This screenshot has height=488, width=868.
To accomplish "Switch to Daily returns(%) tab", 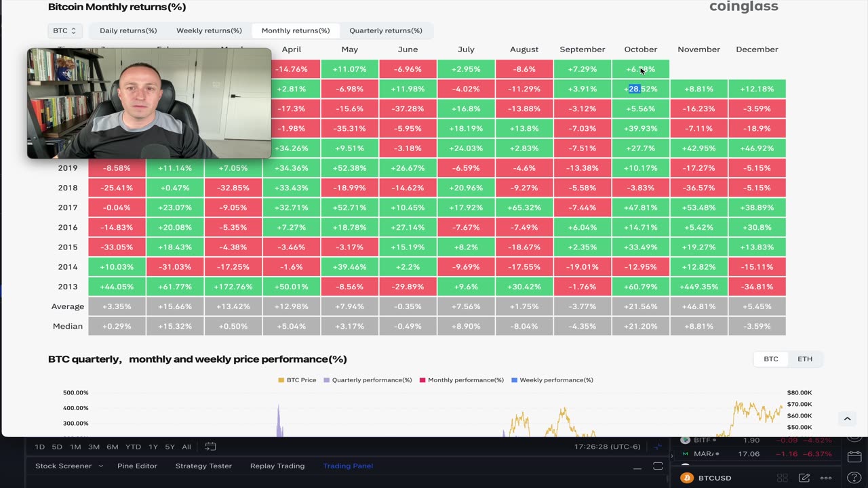I will [128, 30].
